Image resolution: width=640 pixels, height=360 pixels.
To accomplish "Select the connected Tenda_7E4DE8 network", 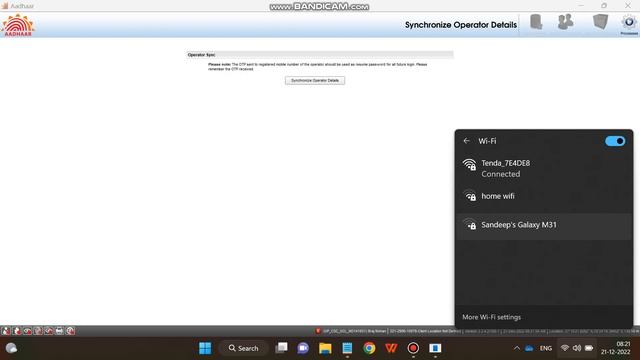I will 544,168.
